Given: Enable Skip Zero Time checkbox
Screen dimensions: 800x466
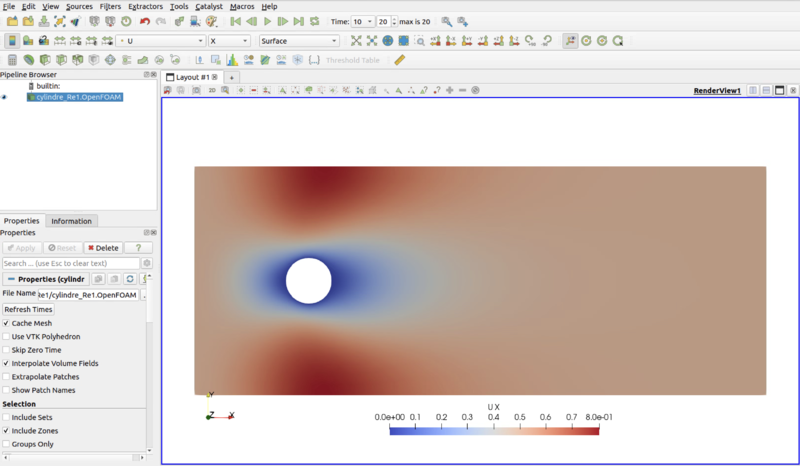Looking at the screenshot, I should coord(6,350).
